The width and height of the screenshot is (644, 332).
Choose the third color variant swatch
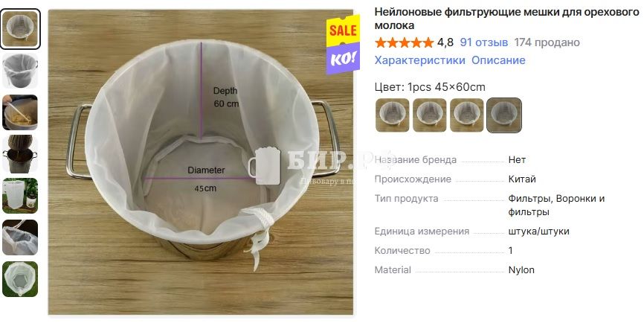click(467, 115)
